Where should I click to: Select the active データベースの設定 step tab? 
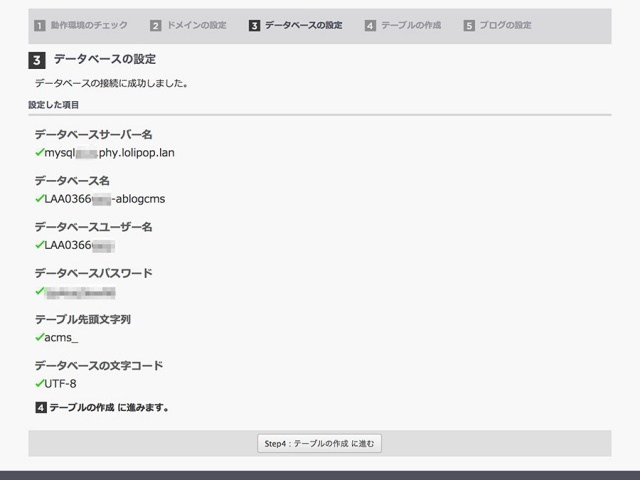pyautogui.click(x=303, y=25)
